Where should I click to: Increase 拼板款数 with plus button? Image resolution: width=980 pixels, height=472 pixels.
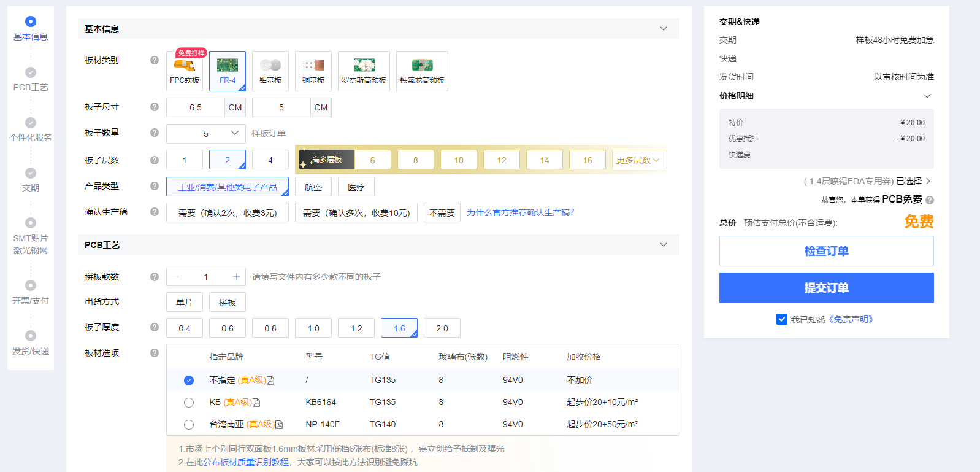(236, 277)
